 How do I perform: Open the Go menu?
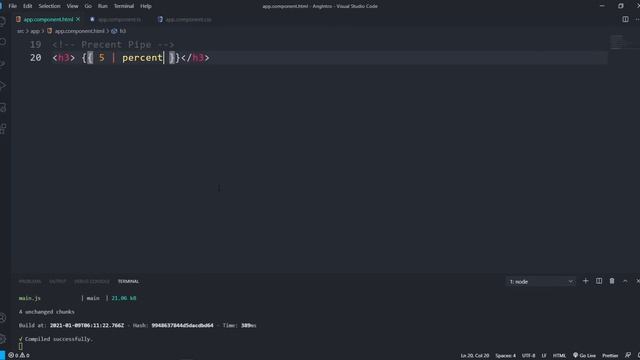88,6
